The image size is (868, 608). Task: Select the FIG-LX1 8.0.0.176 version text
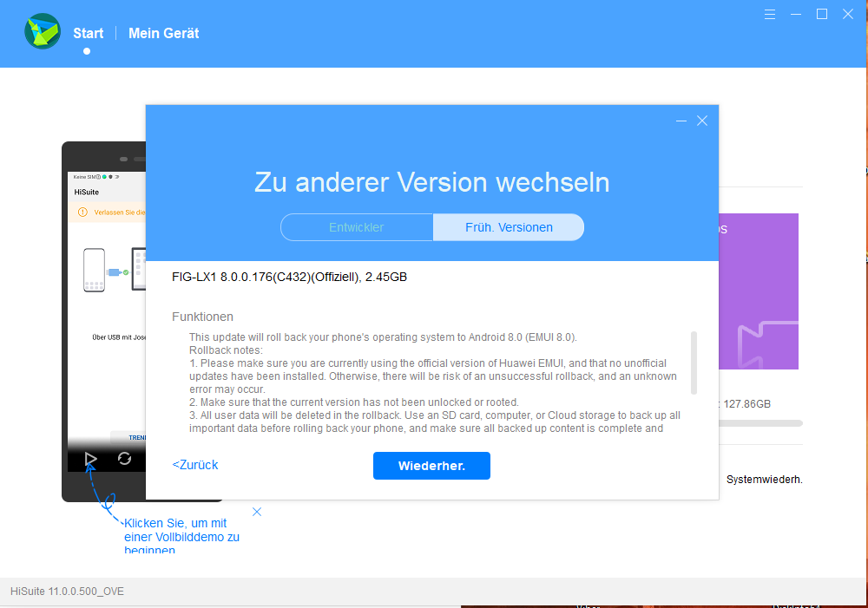290,277
